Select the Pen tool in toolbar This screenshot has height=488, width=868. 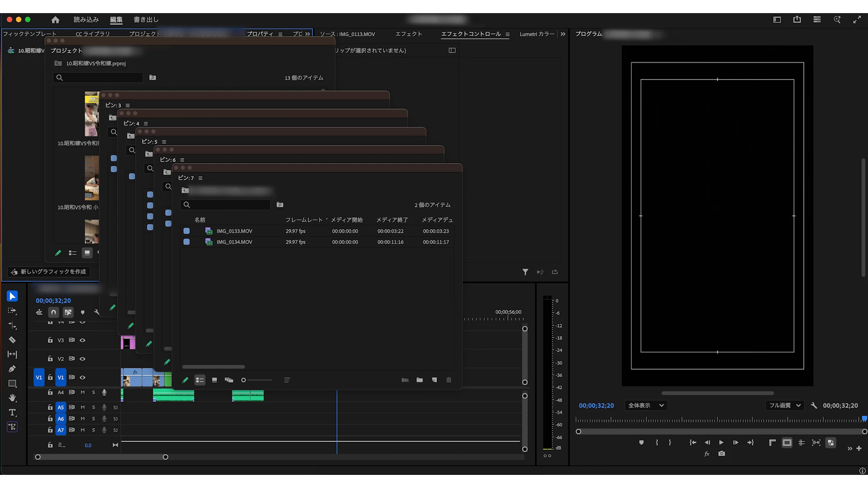point(12,369)
